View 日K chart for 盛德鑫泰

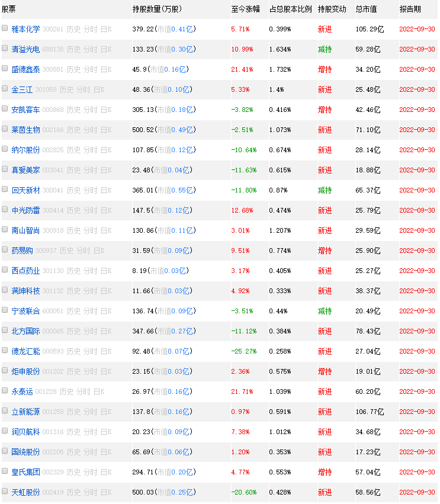pyautogui.click(x=106, y=69)
